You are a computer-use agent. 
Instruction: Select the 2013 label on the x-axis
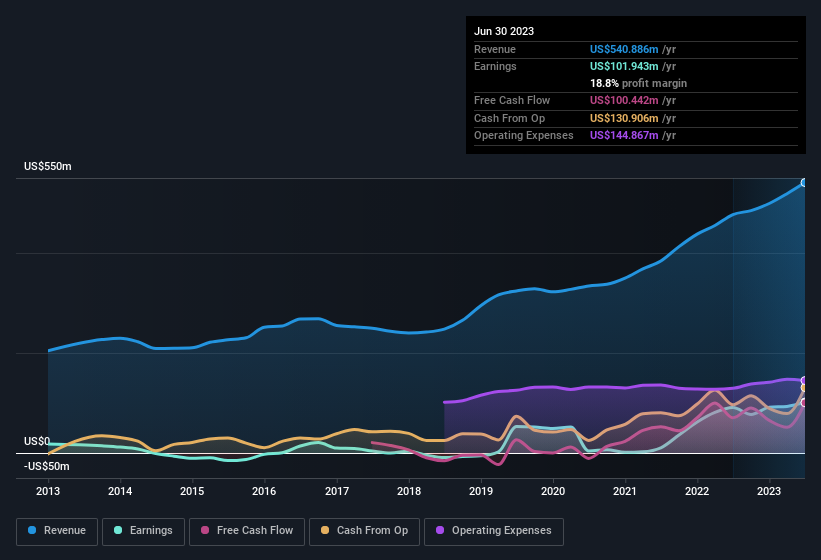[48, 491]
